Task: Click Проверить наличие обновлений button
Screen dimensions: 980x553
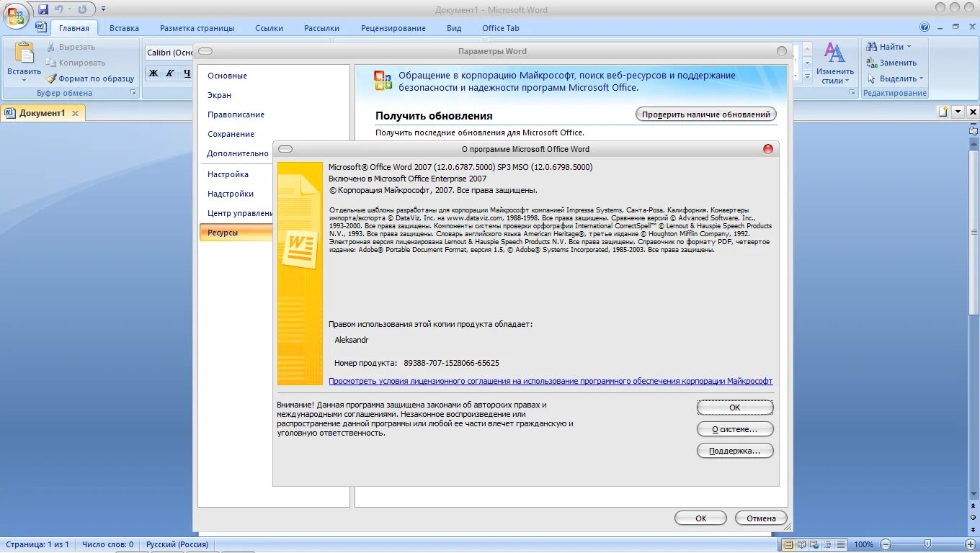Action: pyautogui.click(x=706, y=114)
